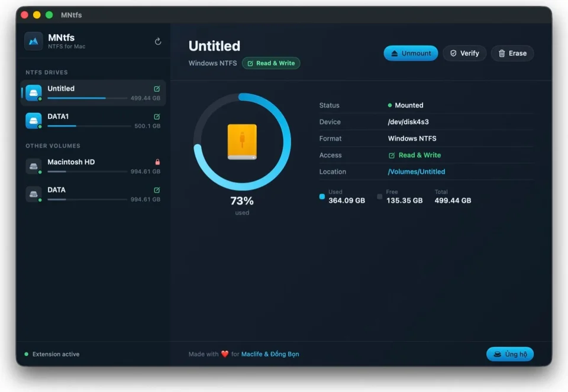Select the Untitled row in NTFS Drives
The width and height of the screenshot is (568, 392).
click(93, 93)
